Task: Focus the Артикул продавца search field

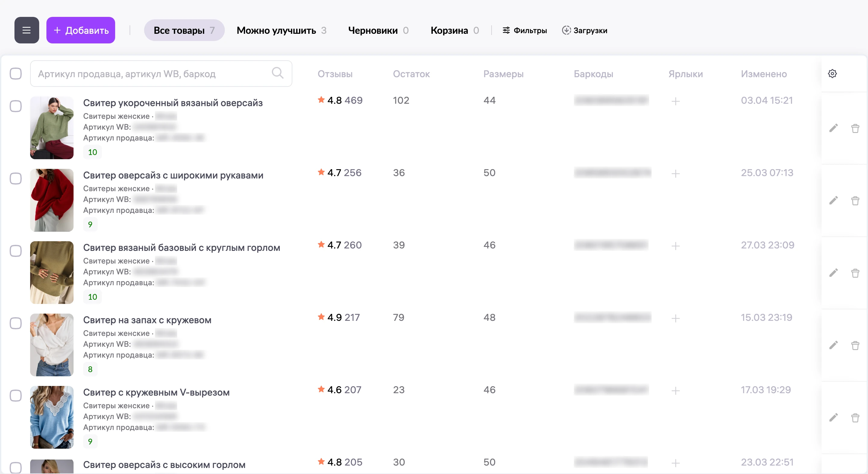Action: pos(161,74)
